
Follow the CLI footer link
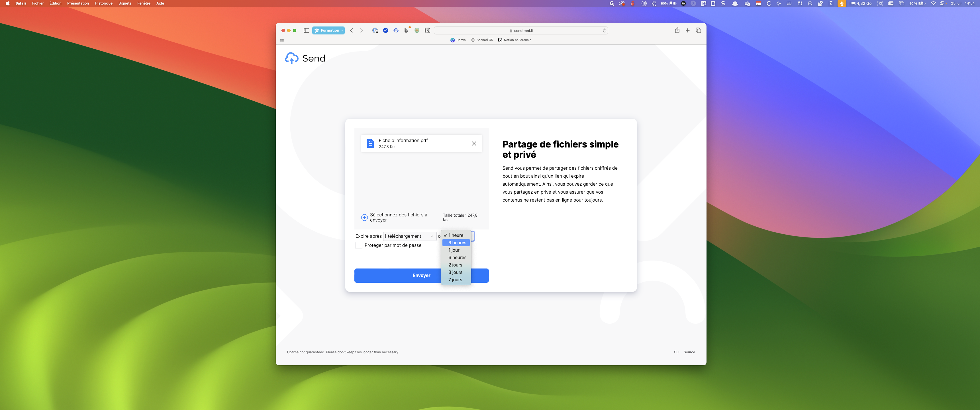[x=676, y=352]
